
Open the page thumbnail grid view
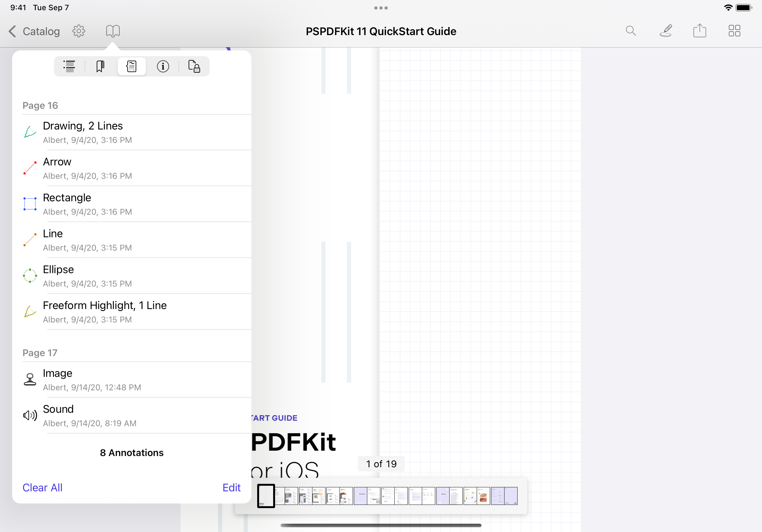[x=734, y=31]
